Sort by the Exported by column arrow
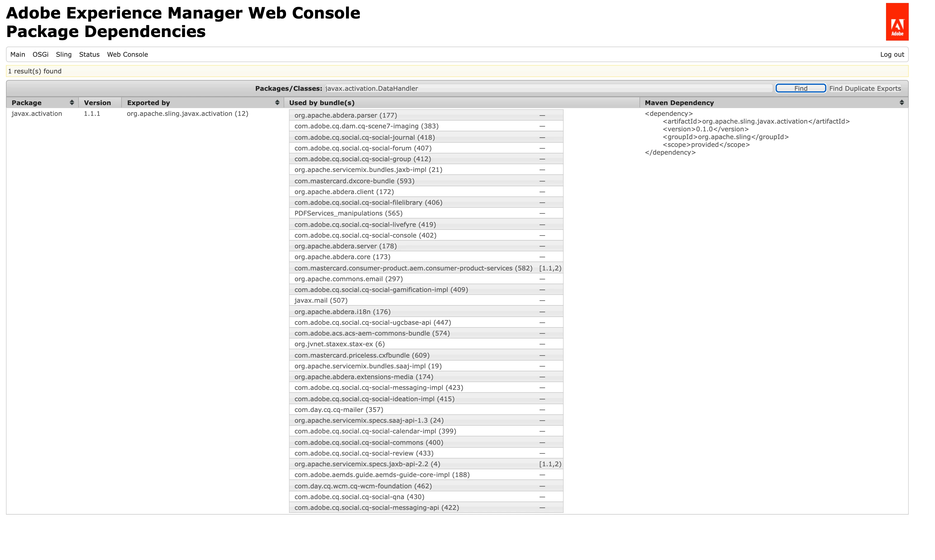This screenshot has height=560, width=935. coord(277,103)
